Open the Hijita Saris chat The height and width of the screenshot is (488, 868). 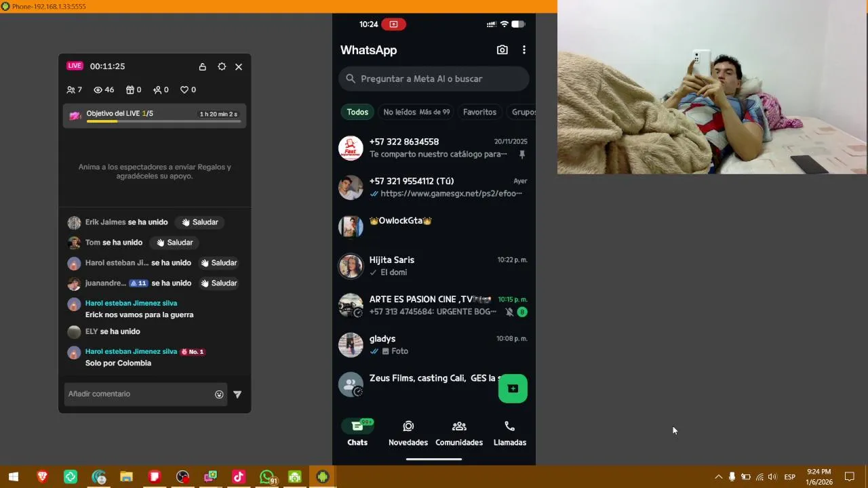click(x=434, y=266)
